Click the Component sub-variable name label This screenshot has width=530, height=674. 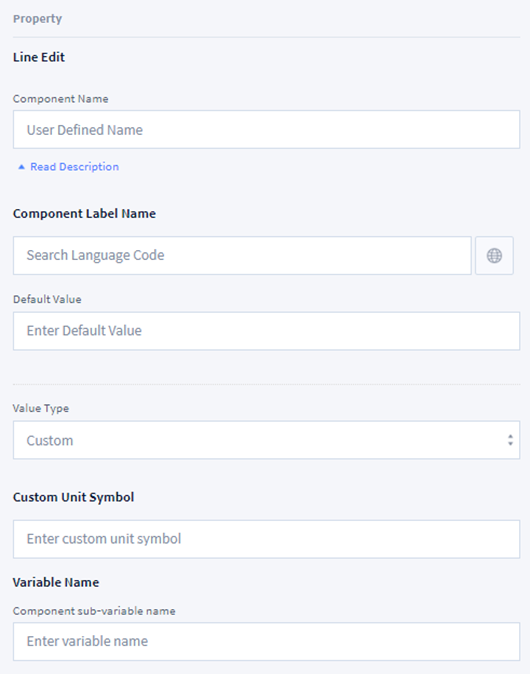pos(94,611)
